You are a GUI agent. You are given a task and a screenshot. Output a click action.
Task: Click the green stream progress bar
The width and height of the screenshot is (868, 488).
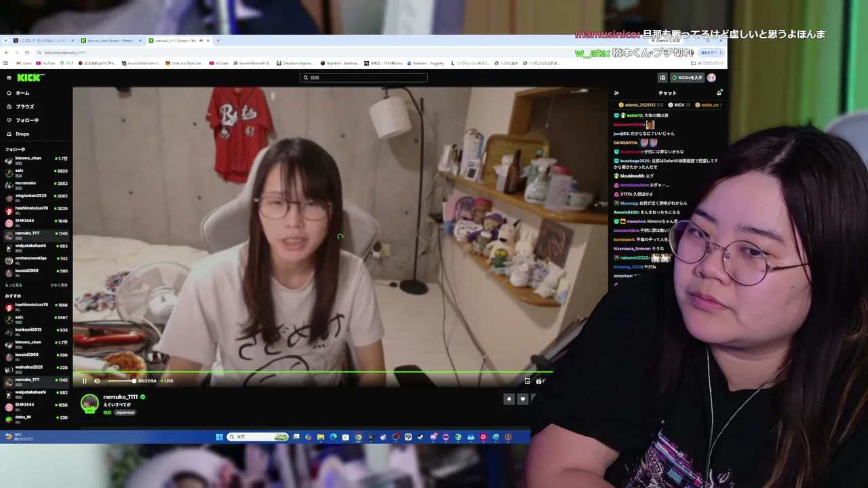313,372
